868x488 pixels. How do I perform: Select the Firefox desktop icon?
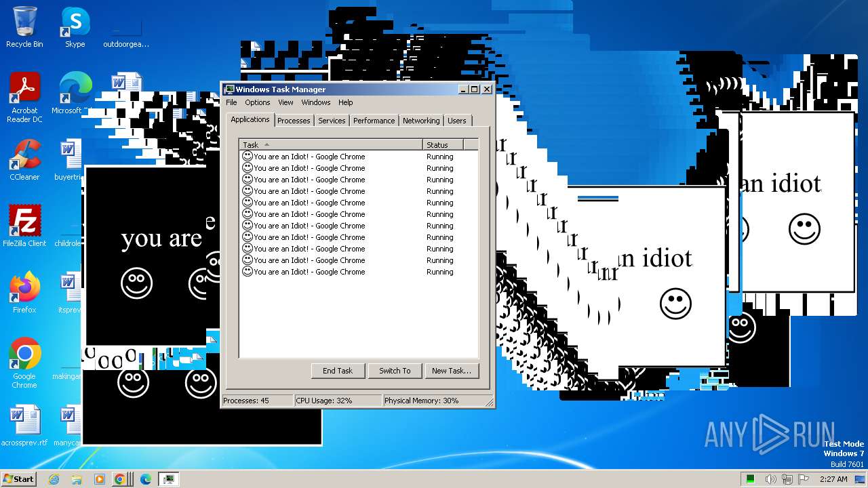[24, 293]
